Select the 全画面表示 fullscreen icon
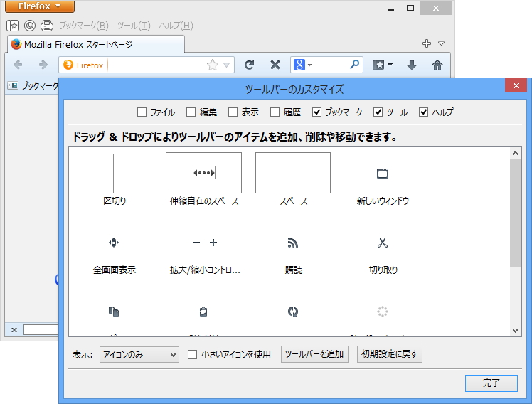Viewport: 532px width, 404px height. click(114, 243)
